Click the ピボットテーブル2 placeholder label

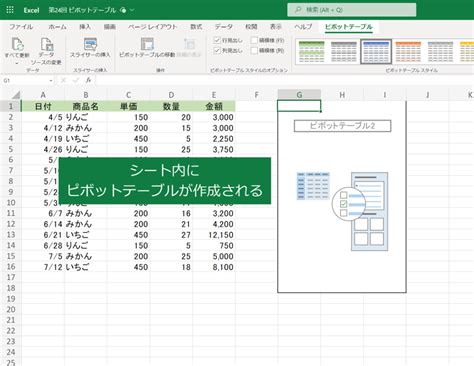[342, 126]
